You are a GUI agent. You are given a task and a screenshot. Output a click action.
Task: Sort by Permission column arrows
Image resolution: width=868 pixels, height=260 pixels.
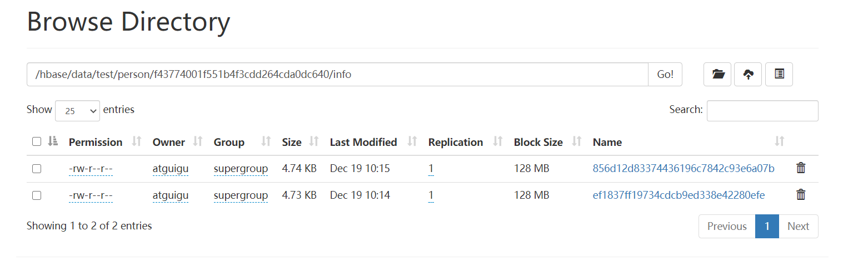tap(137, 142)
